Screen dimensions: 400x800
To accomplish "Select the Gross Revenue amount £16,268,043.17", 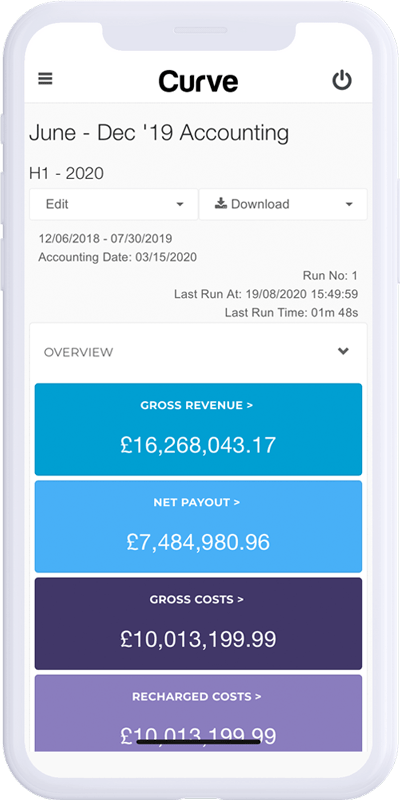I will pyautogui.click(x=198, y=445).
